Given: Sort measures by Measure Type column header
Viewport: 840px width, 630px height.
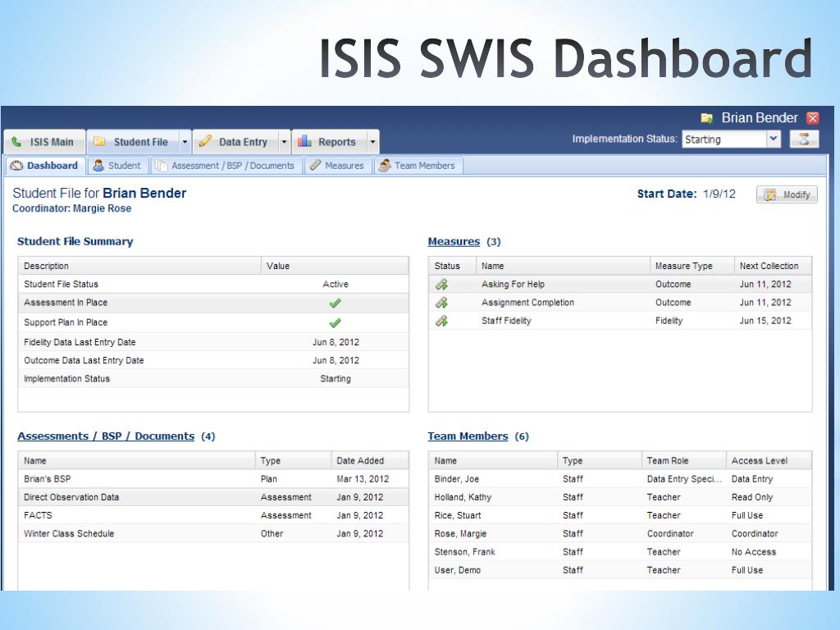Looking at the screenshot, I should [692, 266].
